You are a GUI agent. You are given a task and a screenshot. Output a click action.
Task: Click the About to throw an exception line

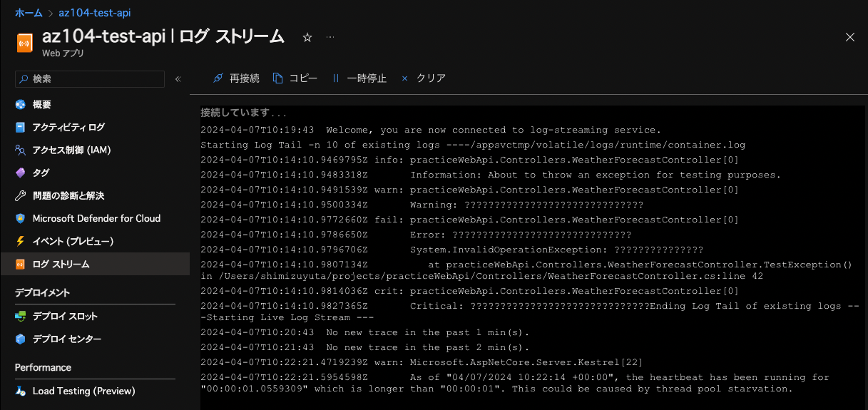pyautogui.click(x=491, y=175)
